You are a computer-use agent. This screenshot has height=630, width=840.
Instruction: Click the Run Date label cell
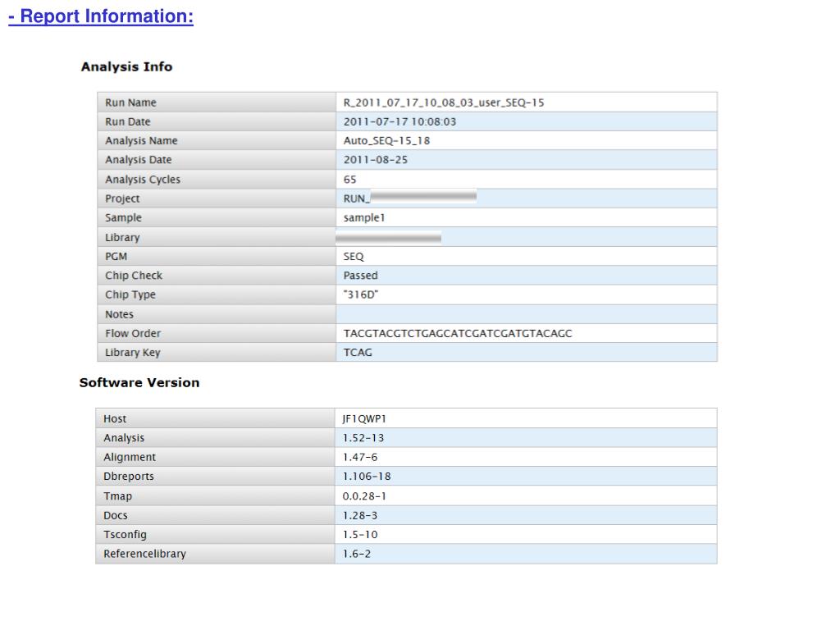(x=217, y=121)
